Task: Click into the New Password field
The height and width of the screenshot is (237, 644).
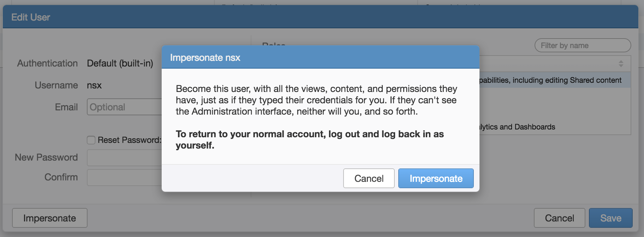Action: 124,158
